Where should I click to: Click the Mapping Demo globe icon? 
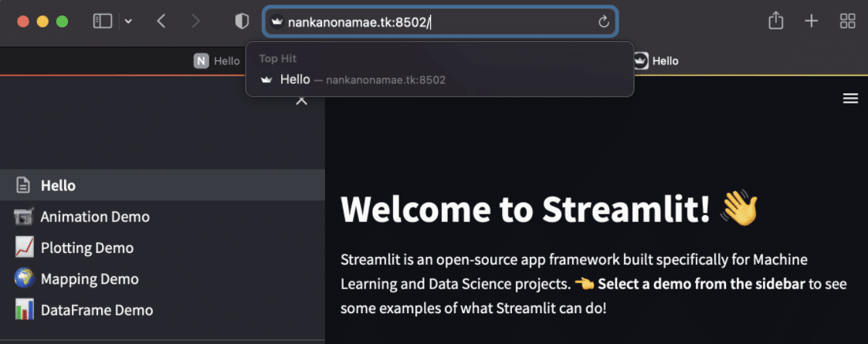24,278
